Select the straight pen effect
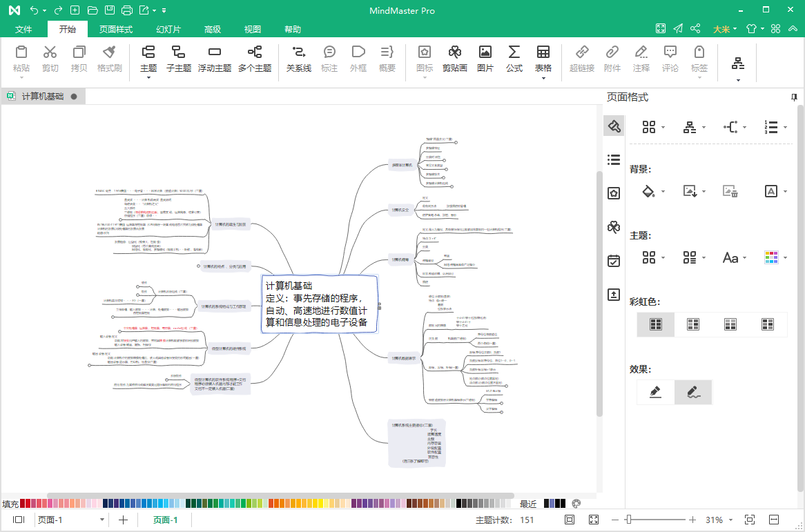 (656, 393)
